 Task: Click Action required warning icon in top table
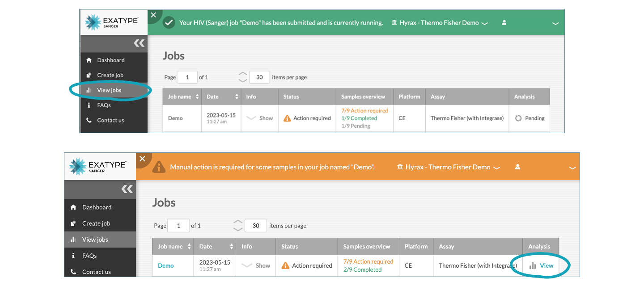coord(287,118)
